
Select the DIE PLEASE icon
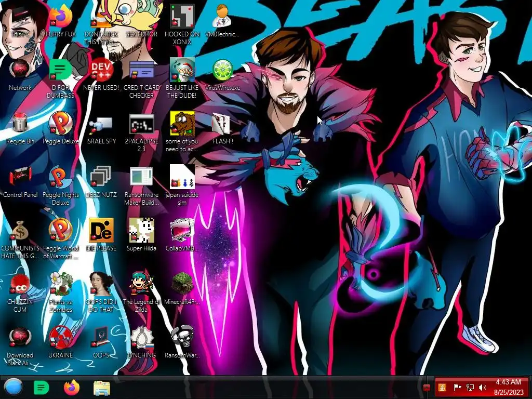point(101,235)
